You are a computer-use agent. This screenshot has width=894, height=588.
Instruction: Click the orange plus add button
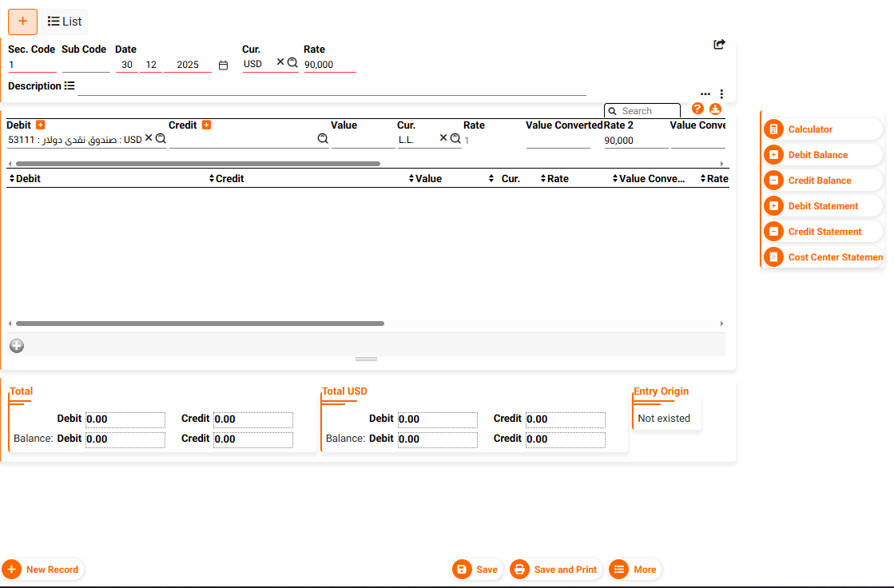point(22,22)
